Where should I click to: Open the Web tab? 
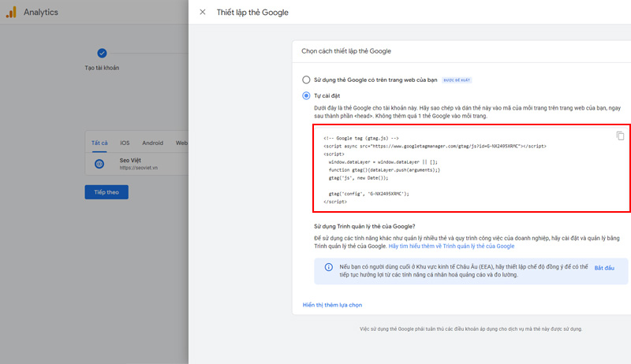point(181,143)
